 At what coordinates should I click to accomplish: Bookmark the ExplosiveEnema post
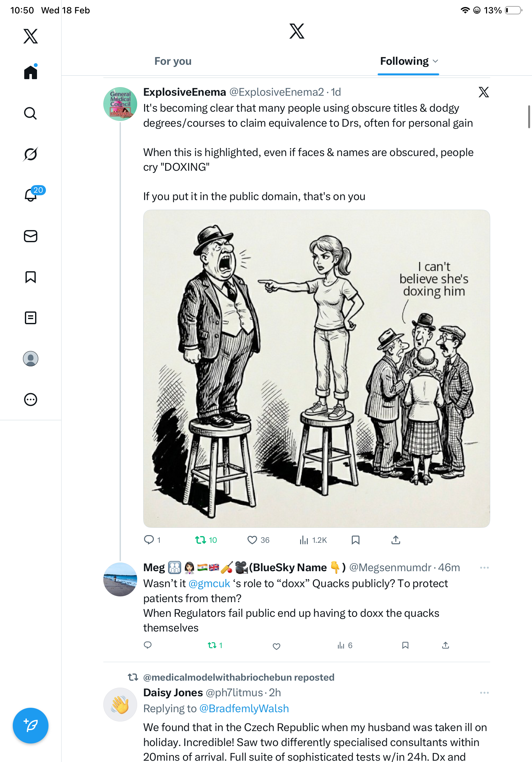coord(356,540)
